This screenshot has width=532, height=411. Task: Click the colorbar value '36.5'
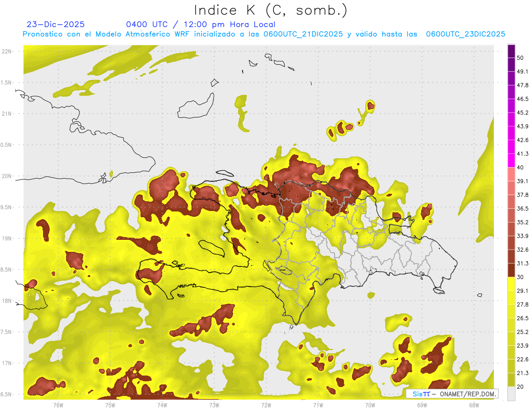pyautogui.click(x=522, y=208)
